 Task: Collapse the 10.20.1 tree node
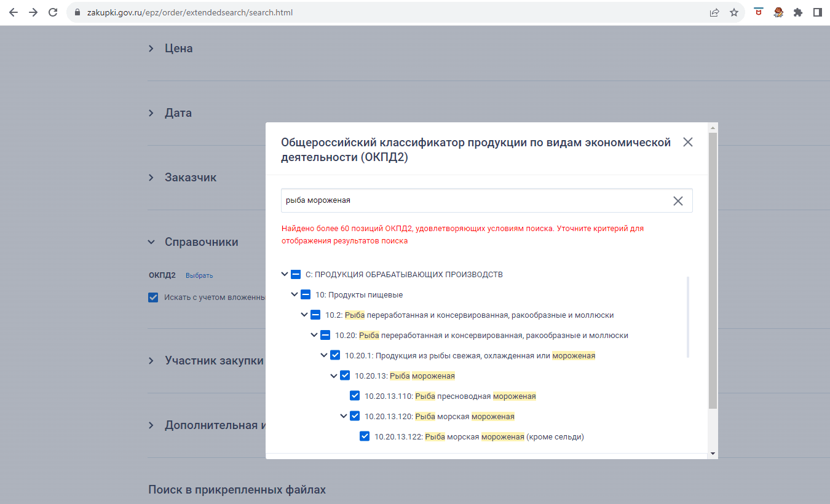pos(324,355)
